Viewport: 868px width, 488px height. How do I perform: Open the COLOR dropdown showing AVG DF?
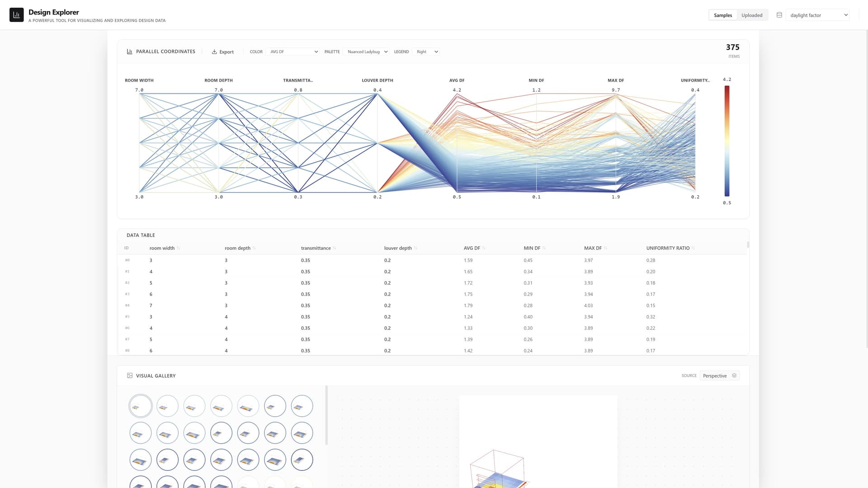click(293, 52)
